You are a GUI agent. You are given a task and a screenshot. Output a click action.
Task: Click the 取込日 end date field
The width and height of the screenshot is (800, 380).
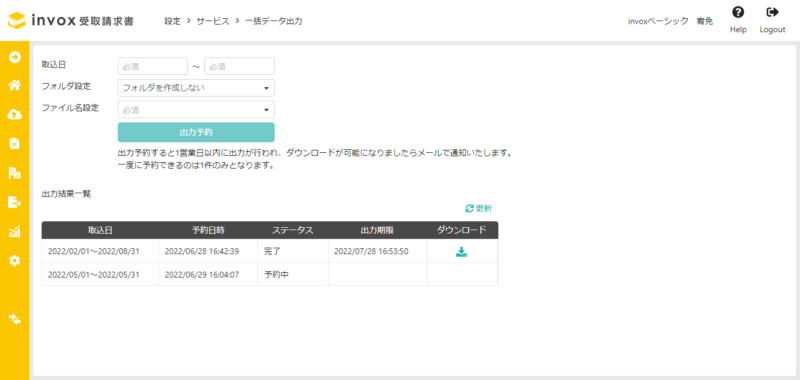point(239,66)
